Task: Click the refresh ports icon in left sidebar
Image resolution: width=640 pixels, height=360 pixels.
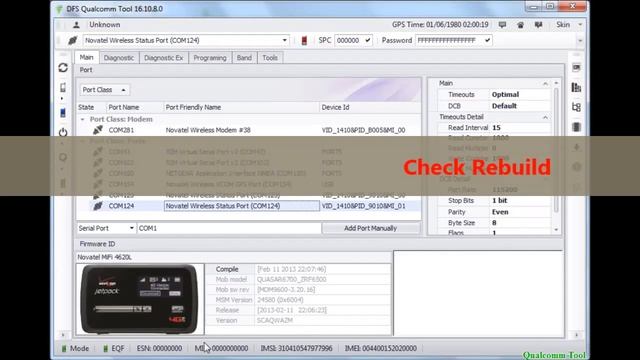Action: click(x=63, y=68)
